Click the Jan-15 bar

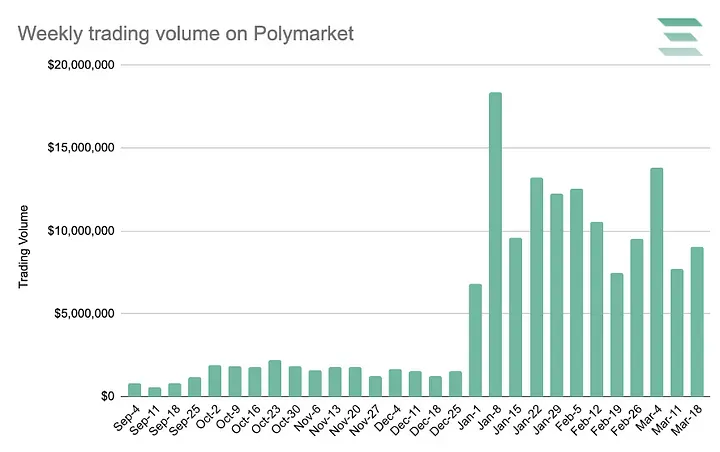tap(515, 317)
